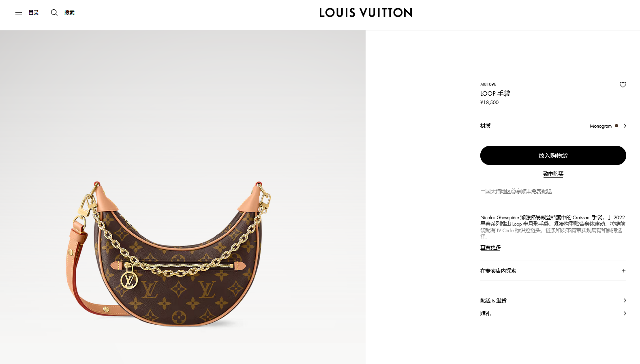
Task: Click 放入购物袋 add to bag button
Action: point(553,156)
